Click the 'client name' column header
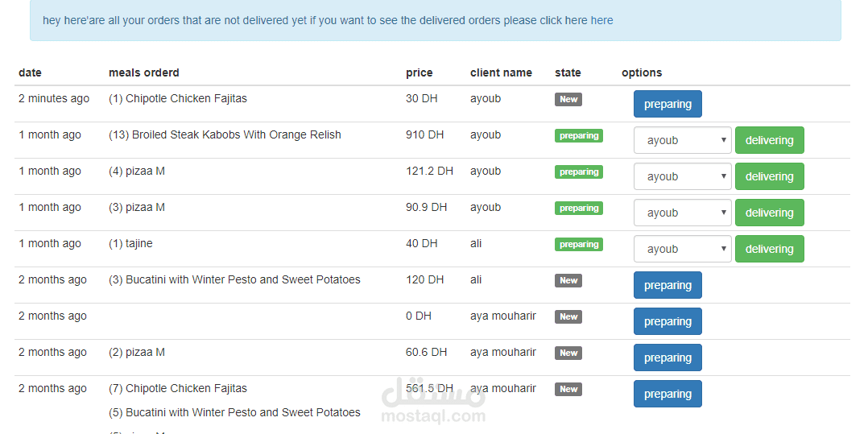This screenshot has height=434, width=868. [501, 72]
